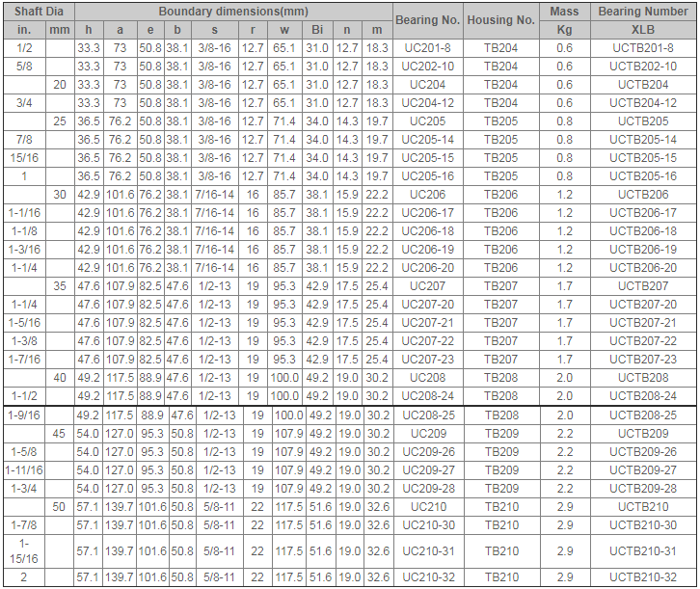Viewport: 700px width, 589px height.
Task: Click the Shaft Dia column header
Action: click(x=40, y=12)
